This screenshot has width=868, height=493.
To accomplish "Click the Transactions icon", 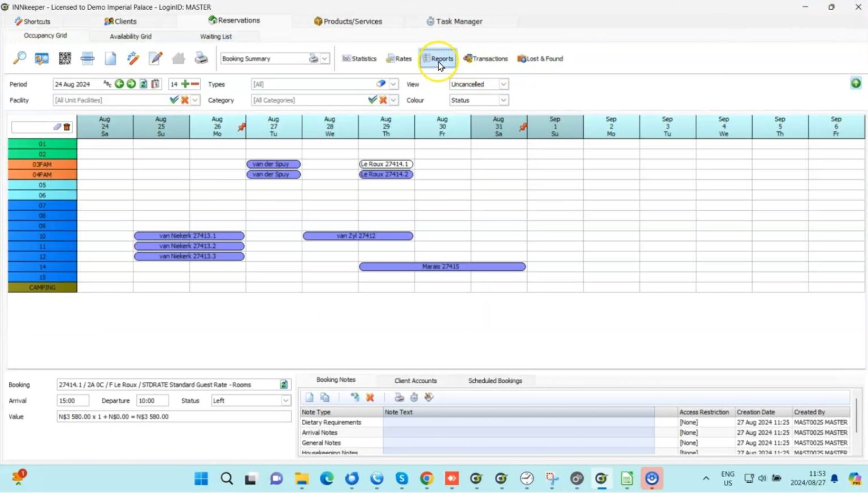I will coord(486,58).
